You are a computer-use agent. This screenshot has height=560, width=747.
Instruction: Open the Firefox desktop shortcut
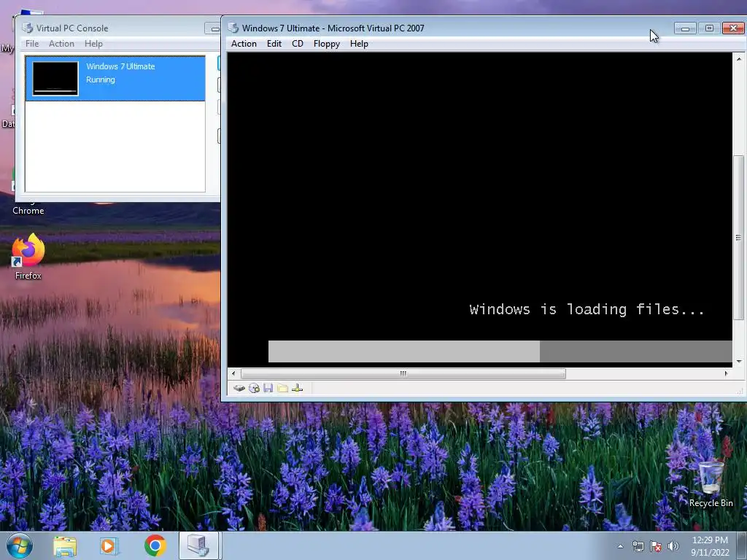28,256
